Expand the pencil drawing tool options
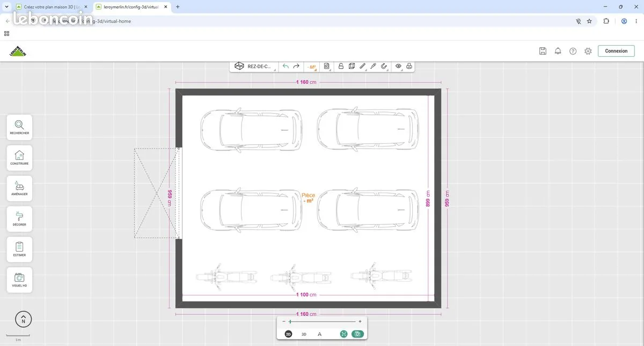This screenshot has height=346, width=644. point(363,67)
